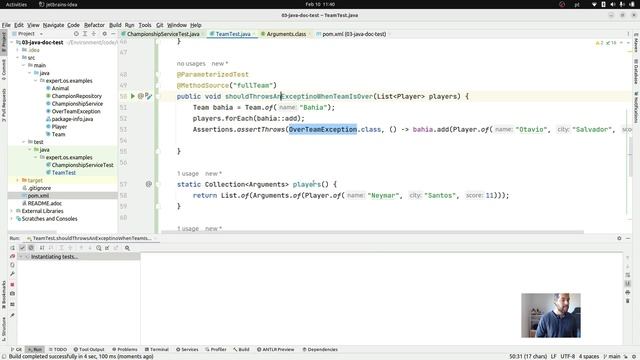Click the editor vertical scrollbar
Screen dimensions: 640x360
631,157
